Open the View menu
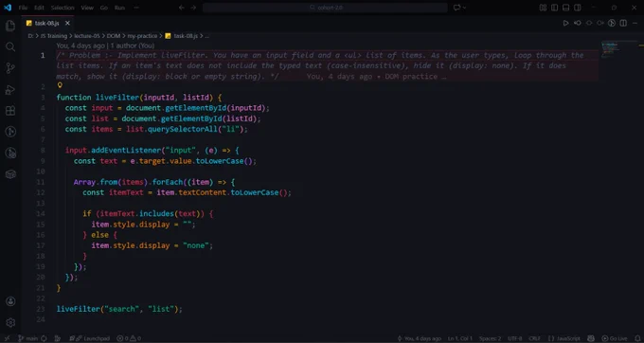The width and height of the screenshot is (644, 343). pos(87,8)
